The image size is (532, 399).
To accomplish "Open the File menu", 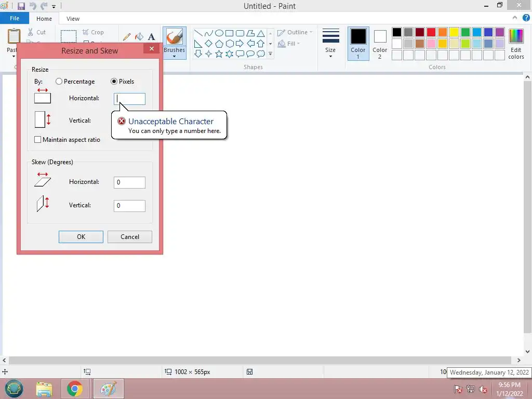I will point(15,18).
